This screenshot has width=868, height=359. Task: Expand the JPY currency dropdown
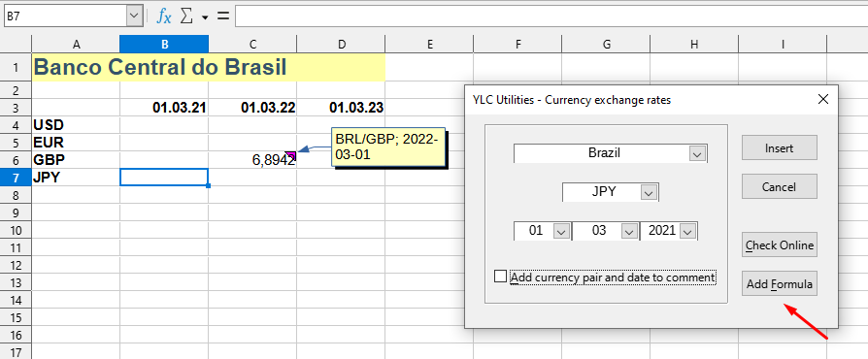(x=650, y=192)
